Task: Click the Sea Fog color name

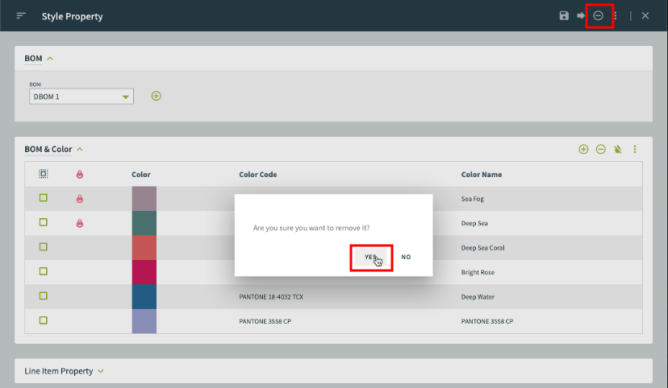Action: [x=472, y=199]
